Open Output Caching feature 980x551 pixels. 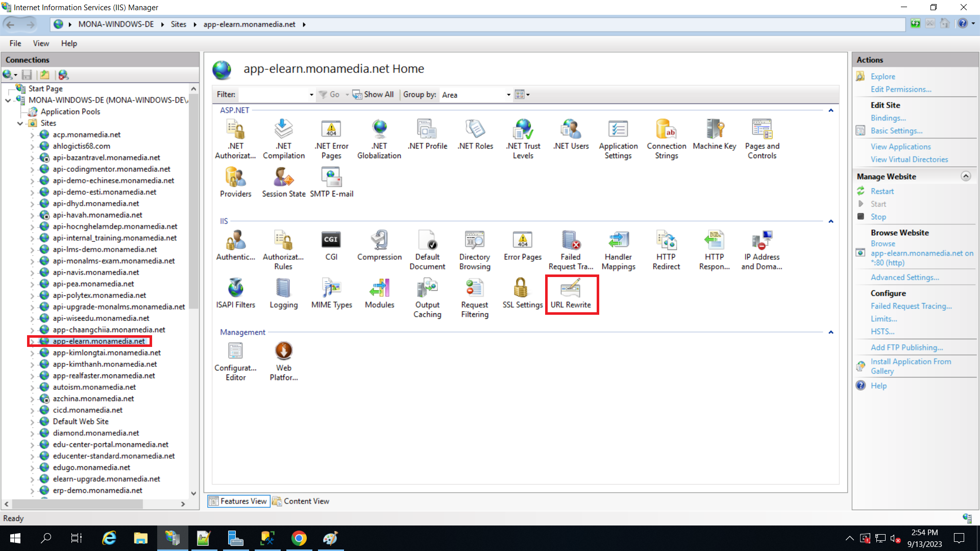click(x=427, y=298)
